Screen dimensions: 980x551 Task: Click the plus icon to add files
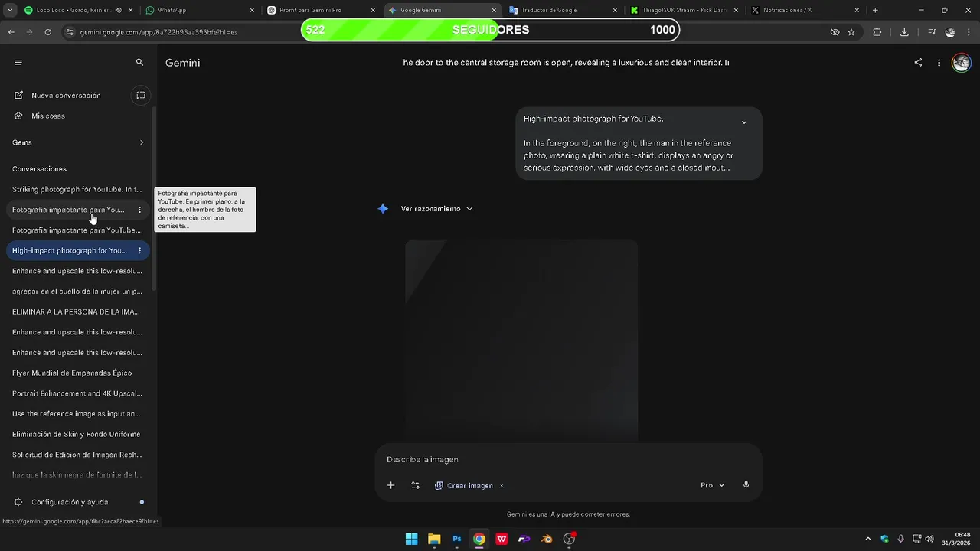click(x=390, y=485)
